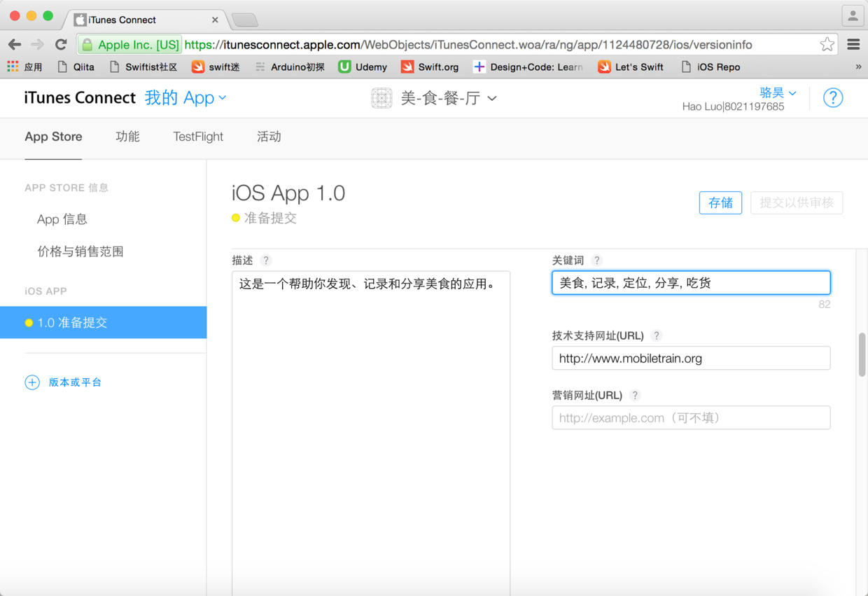Close the iTunes Connect browser tab
The height and width of the screenshot is (596, 868).
[x=215, y=20]
